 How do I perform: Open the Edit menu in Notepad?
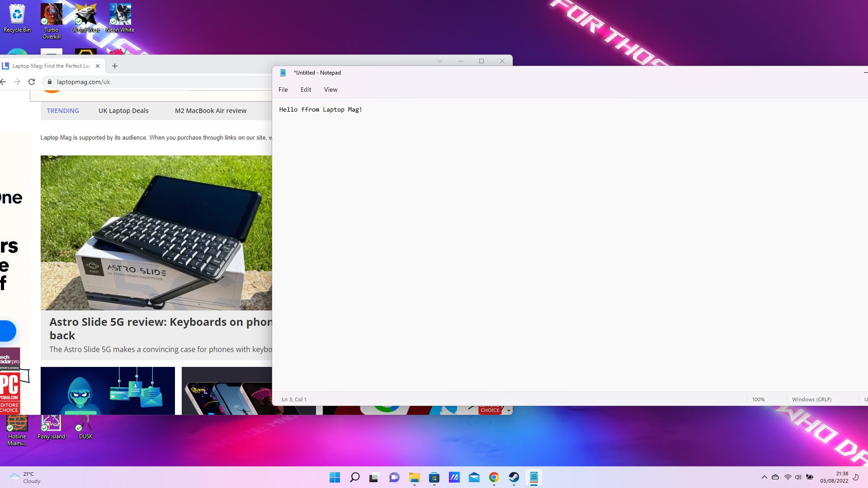(x=306, y=89)
